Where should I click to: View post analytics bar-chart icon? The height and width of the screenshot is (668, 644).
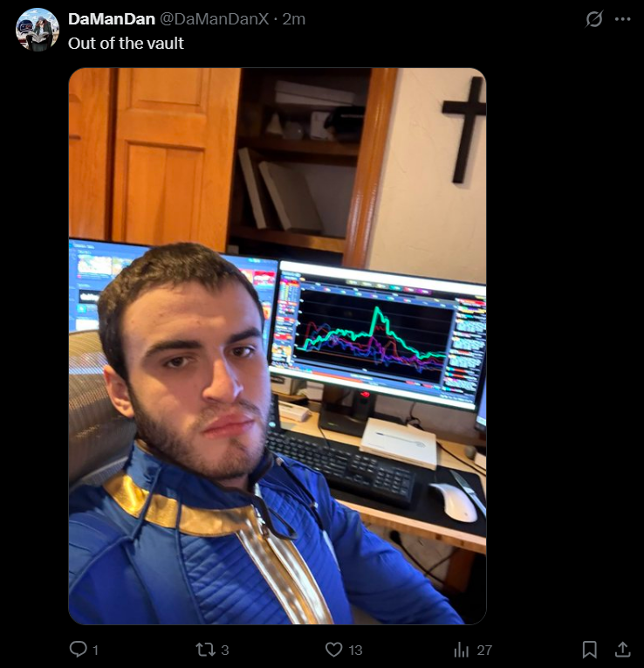click(461, 650)
